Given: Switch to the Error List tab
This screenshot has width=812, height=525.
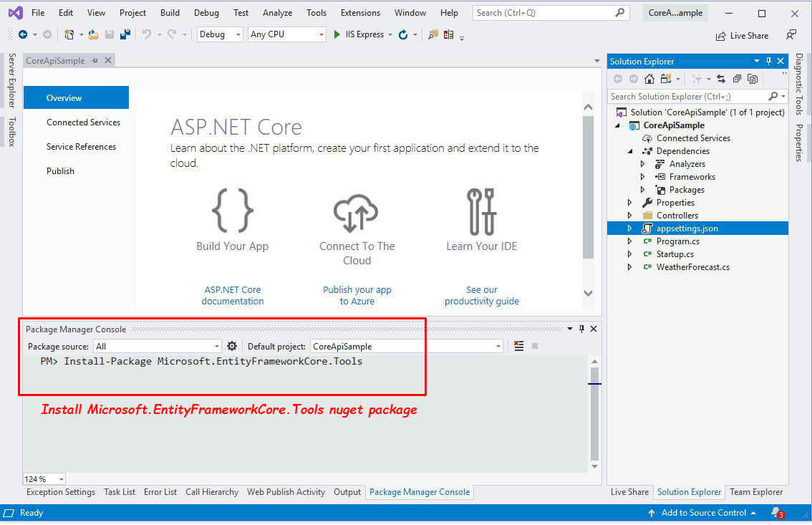Looking at the screenshot, I should [160, 492].
